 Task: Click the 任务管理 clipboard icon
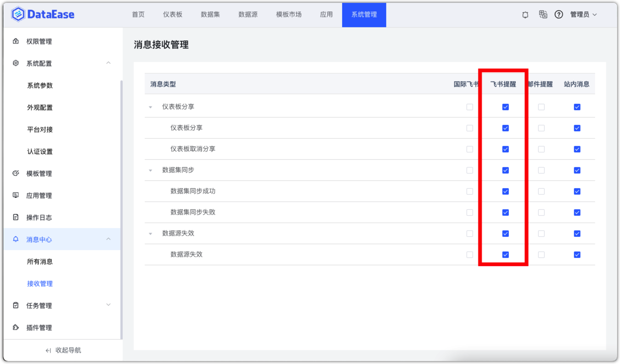[x=16, y=305]
